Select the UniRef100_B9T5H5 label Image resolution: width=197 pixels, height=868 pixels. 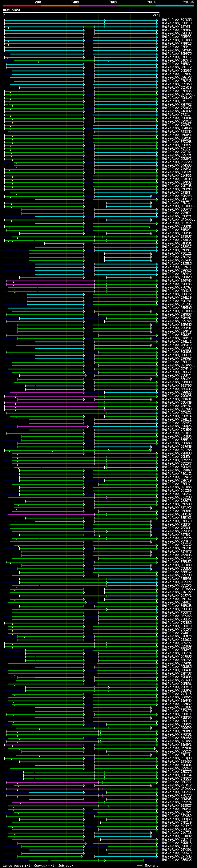tap(177, 856)
